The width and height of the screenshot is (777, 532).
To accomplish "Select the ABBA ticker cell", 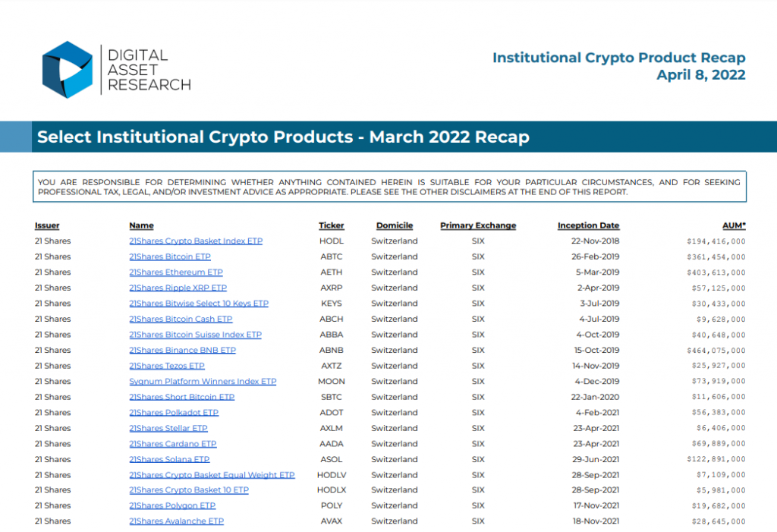I will tap(332, 335).
